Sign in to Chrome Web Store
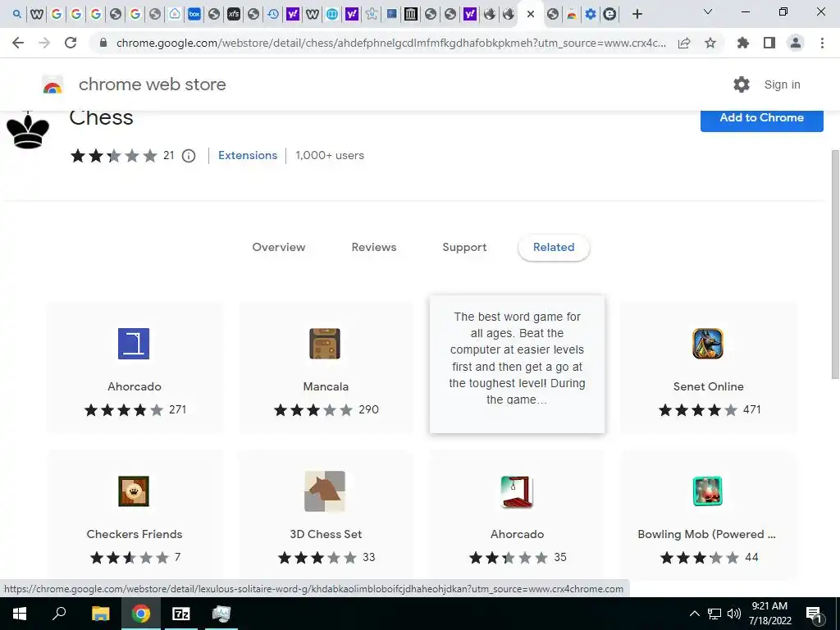The height and width of the screenshot is (630, 840). pyautogui.click(x=782, y=84)
